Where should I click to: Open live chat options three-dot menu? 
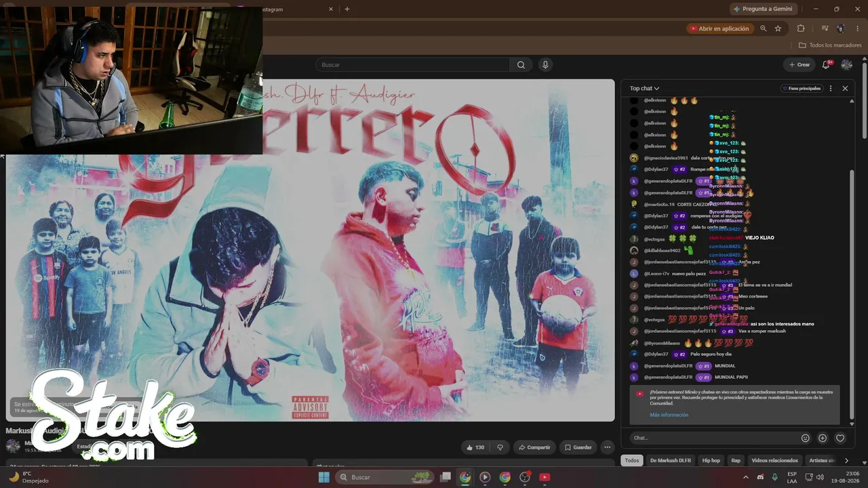click(831, 88)
